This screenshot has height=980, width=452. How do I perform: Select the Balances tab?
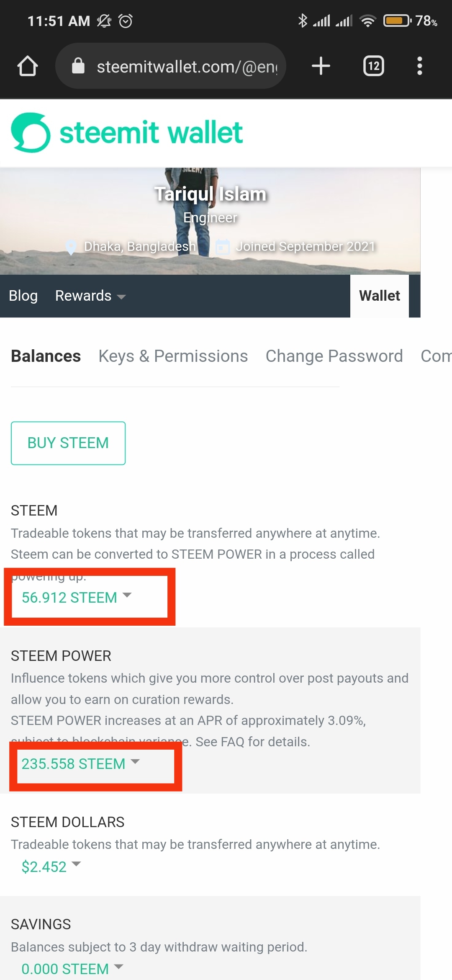click(x=46, y=356)
